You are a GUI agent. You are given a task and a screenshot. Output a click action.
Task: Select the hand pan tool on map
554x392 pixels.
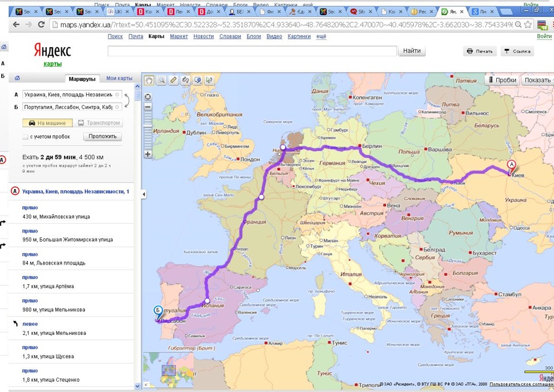[149, 81]
